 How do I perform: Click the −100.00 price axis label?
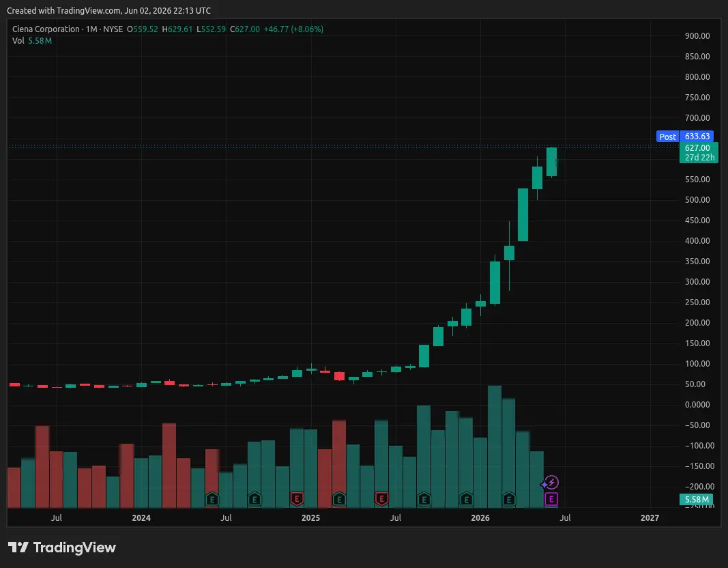(699, 445)
